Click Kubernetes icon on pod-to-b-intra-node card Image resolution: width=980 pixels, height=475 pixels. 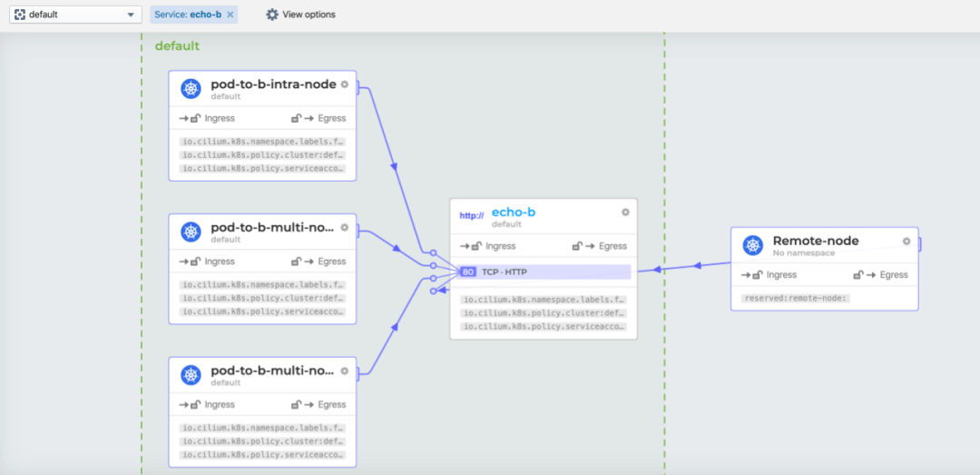[191, 89]
